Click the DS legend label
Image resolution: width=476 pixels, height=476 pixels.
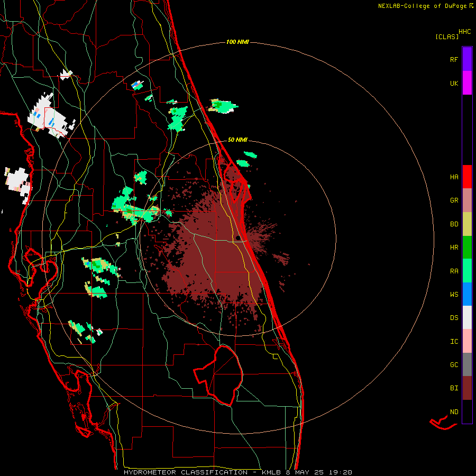[x=454, y=318]
